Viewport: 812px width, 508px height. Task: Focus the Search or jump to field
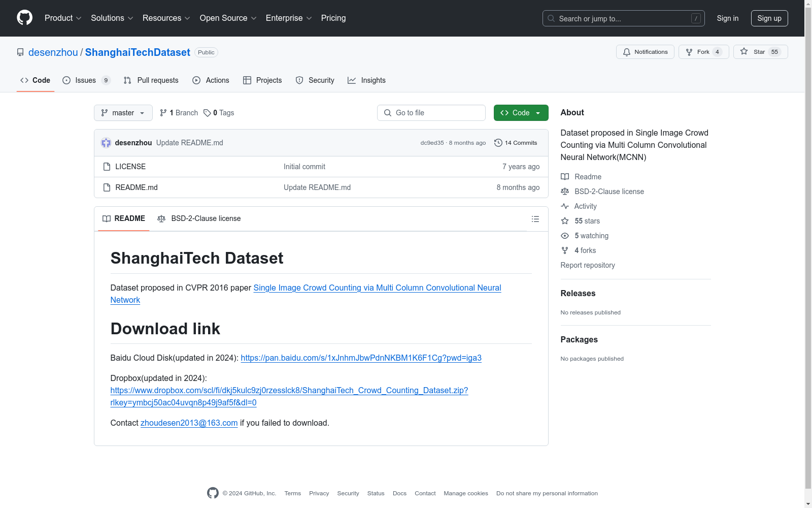tap(624, 18)
